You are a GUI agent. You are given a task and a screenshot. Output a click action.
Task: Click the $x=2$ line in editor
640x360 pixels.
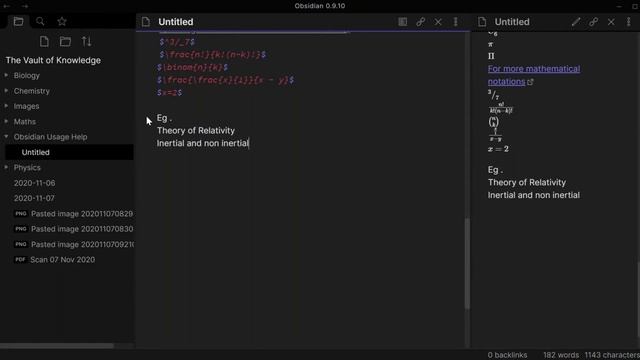pyautogui.click(x=169, y=93)
